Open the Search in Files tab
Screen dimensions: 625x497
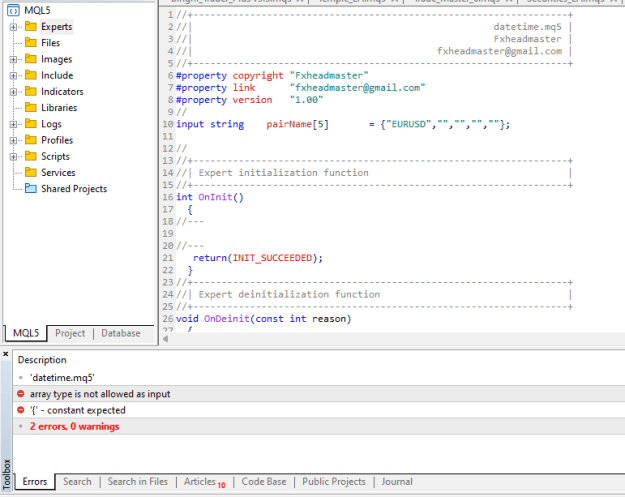138,482
